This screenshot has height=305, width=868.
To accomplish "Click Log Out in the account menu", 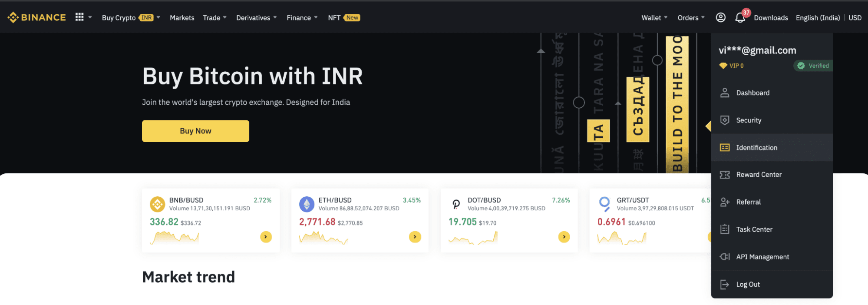I will coord(772,285).
